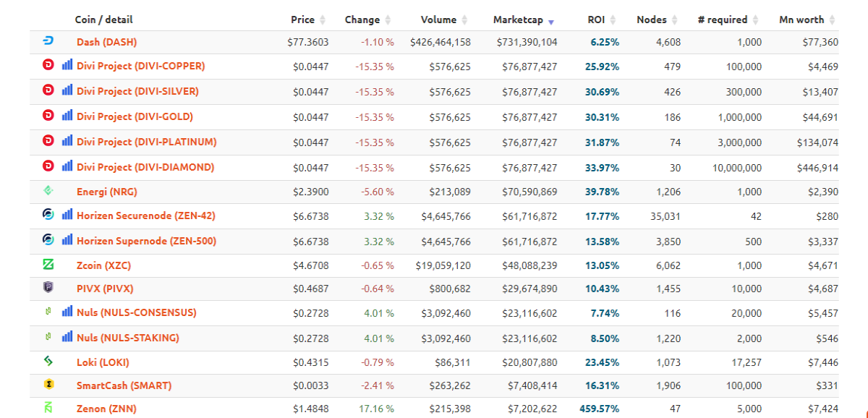Open Horizen Securenode (ZEN-42) link
868x418 pixels.
(146, 216)
